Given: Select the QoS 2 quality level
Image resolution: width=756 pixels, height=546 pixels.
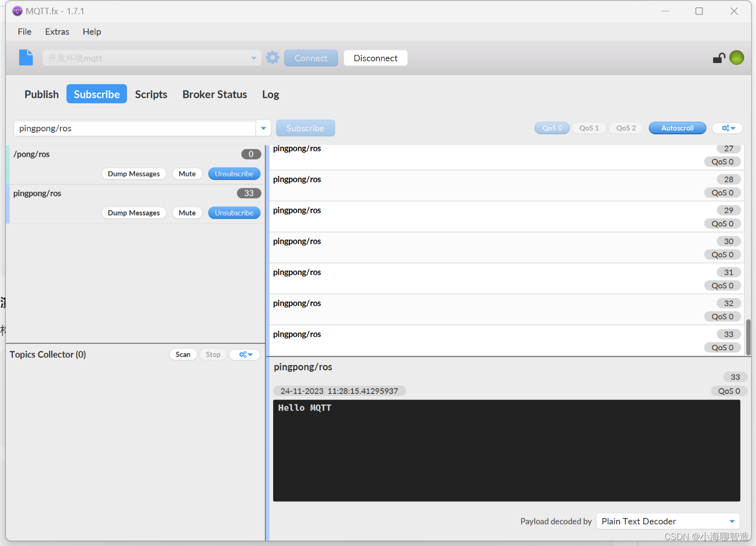Looking at the screenshot, I should tap(626, 128).
